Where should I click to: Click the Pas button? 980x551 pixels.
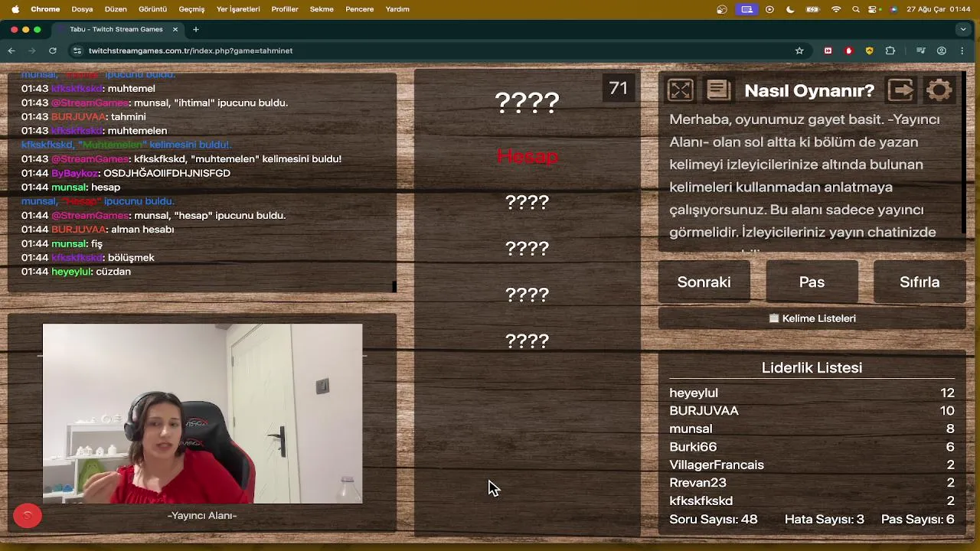point(812,282)
